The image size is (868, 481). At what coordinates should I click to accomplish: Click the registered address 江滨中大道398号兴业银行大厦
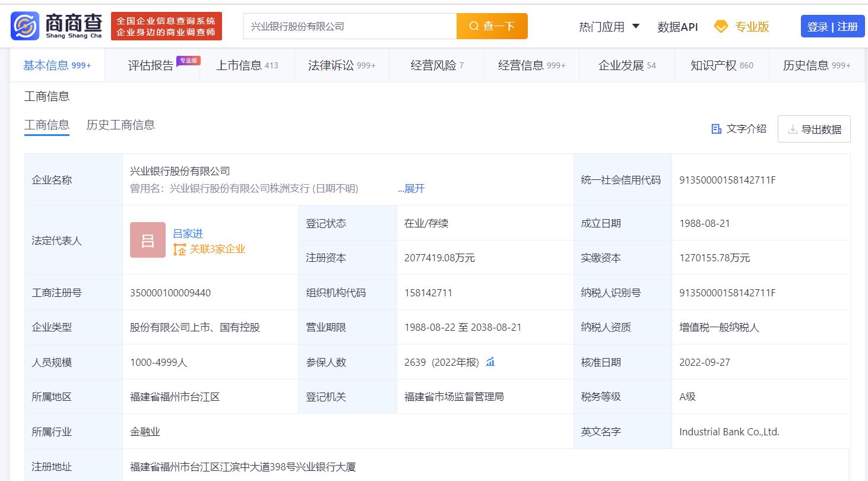point(288,467)
